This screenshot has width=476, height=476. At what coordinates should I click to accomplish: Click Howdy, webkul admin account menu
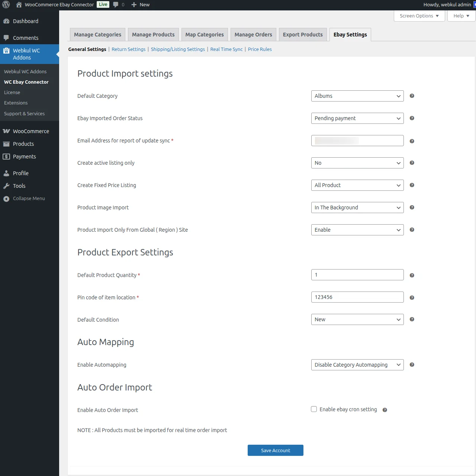point(447,5)
